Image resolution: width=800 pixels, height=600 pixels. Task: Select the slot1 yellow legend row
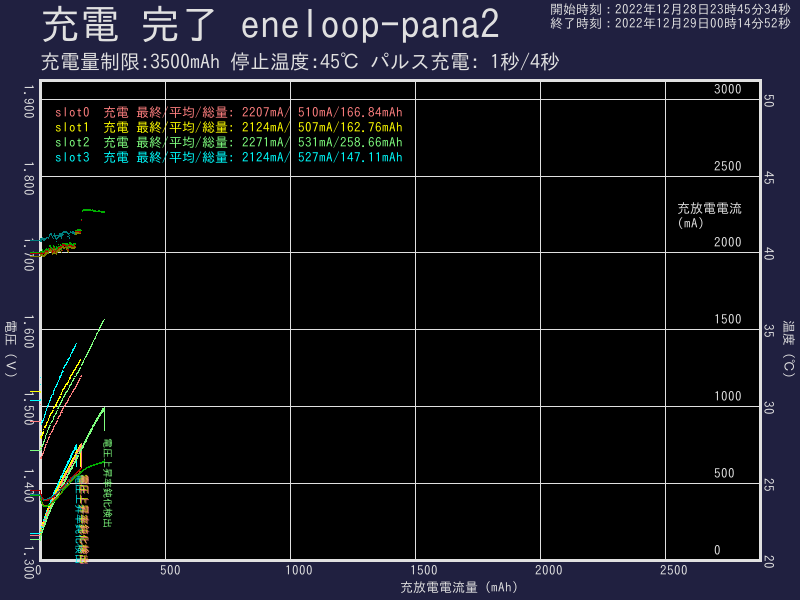click(x=228, y=127)
